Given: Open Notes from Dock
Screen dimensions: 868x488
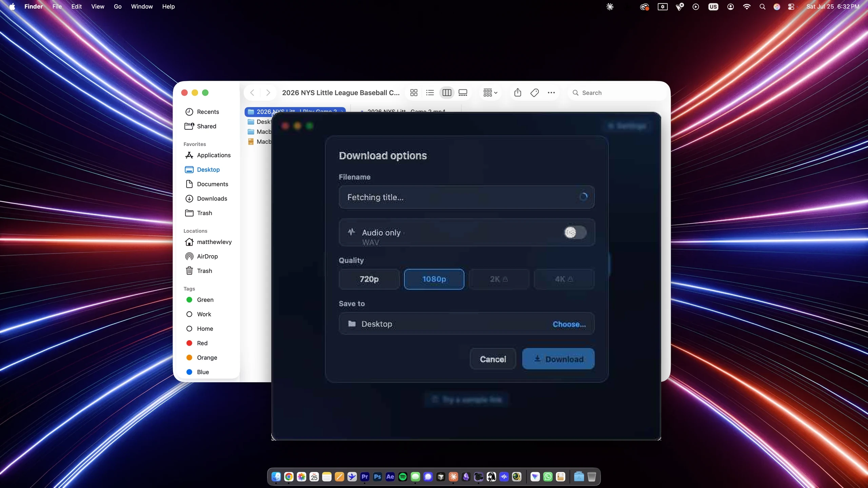Looking at the screenshot, I should [327, 477].
